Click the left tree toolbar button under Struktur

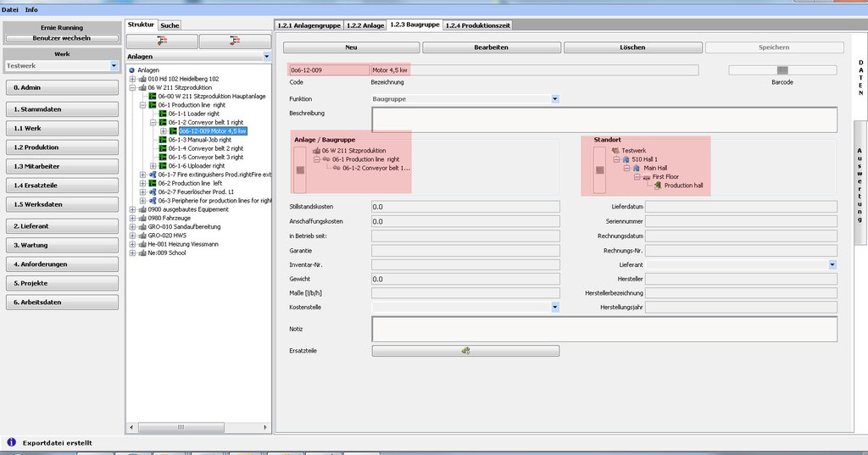click(162, 41)
